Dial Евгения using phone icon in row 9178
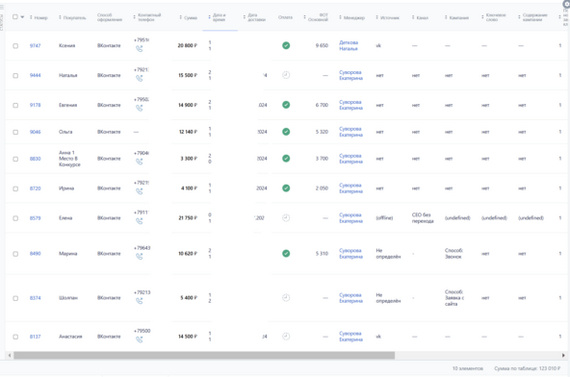 pos(139,108)
